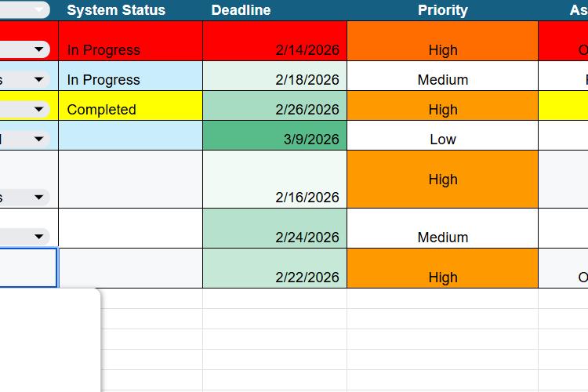Click the blue-outlined active cell in the 2/22/2026 row
Viewport: 588px width, 392px height.
[28, 268]
